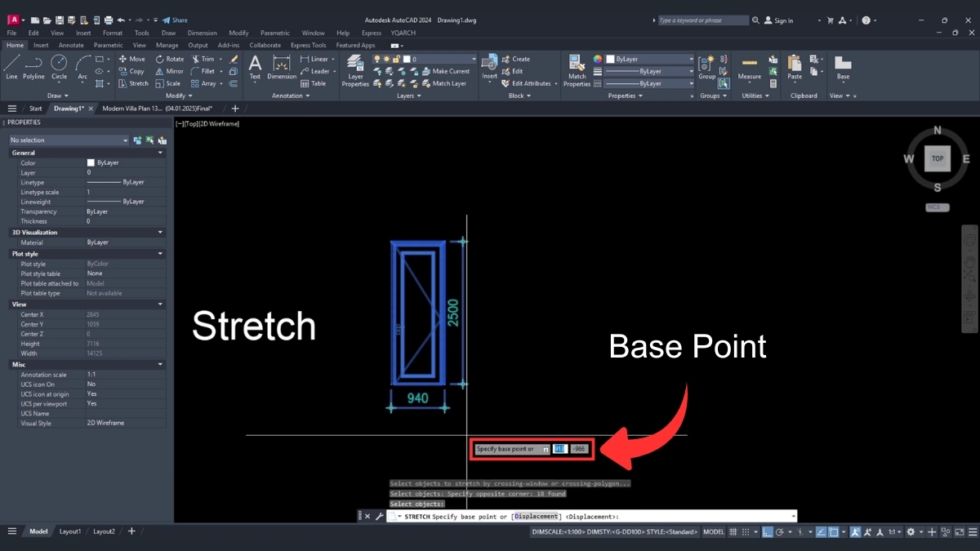Toggle PICKADD mode in Properties palette
Screen dimensions: 980x551
tap(138, 140)
